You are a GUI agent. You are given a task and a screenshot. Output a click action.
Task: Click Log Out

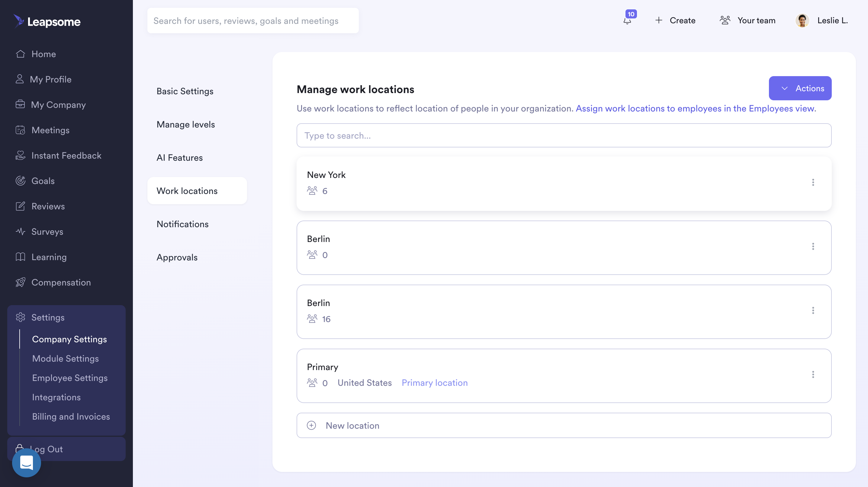(66, 449)
